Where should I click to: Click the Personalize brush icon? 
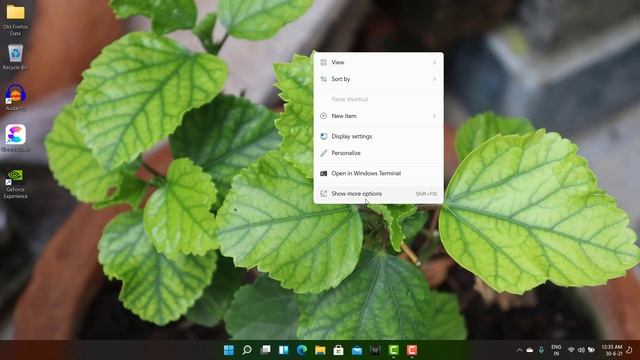[x=323, y=153]
